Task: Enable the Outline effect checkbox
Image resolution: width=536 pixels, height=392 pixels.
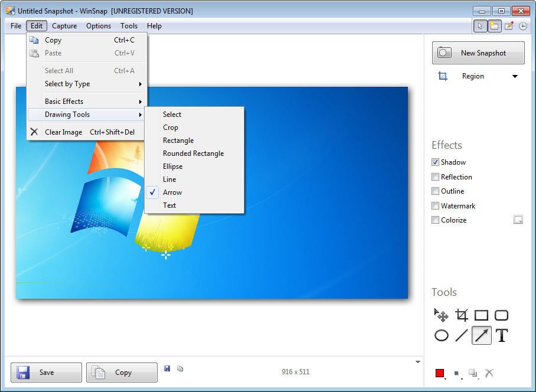Action: tap(435, 191)
